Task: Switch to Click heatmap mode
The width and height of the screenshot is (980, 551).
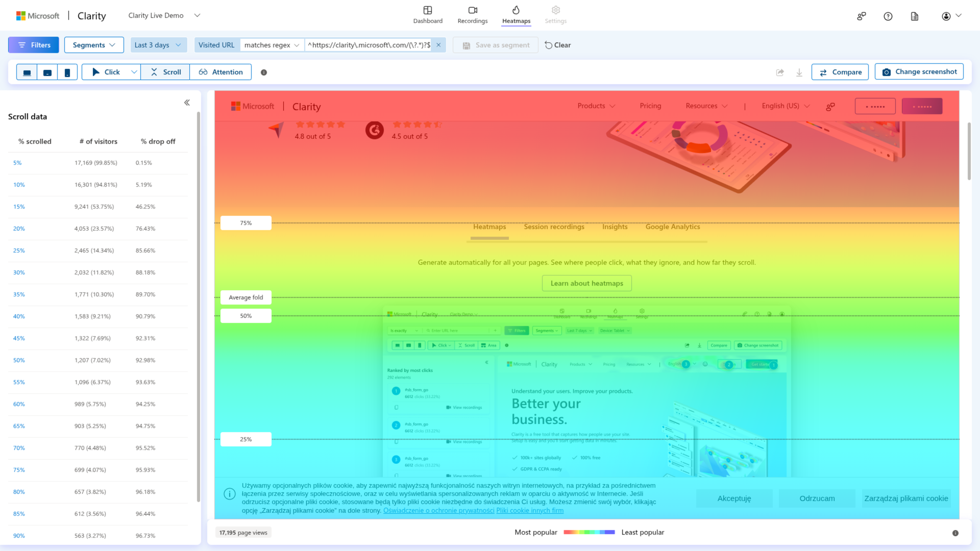Action: pyautogui.click(x=106, y=72)
